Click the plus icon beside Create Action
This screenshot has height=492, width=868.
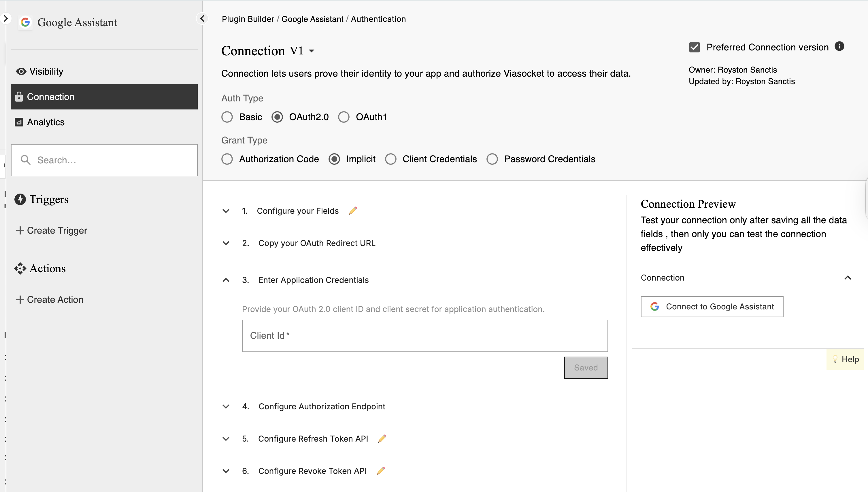(x=20, y=300)
